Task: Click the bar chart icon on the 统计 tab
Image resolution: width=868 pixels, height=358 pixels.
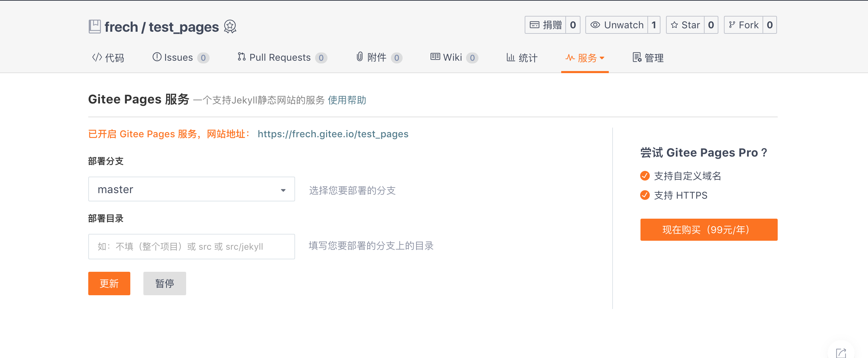Action: pos(510,57)
